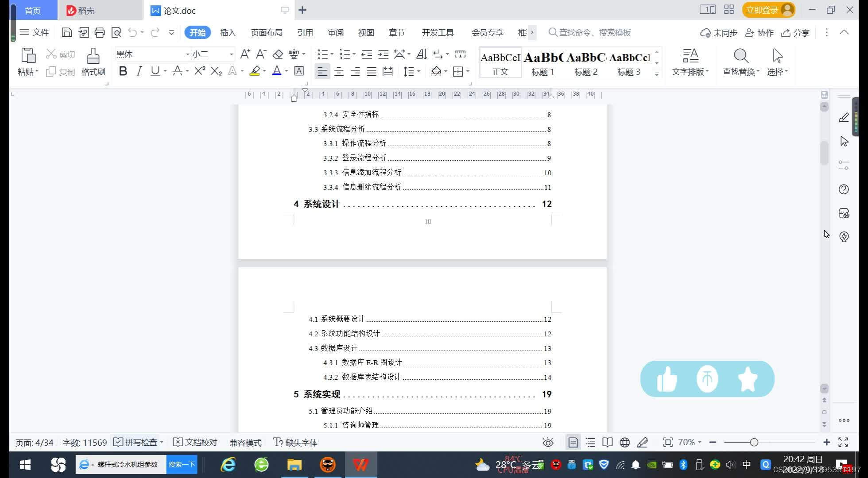Enter full screen mode icon
This screenshot has height=478, width=868.
(x=843, y=442)
